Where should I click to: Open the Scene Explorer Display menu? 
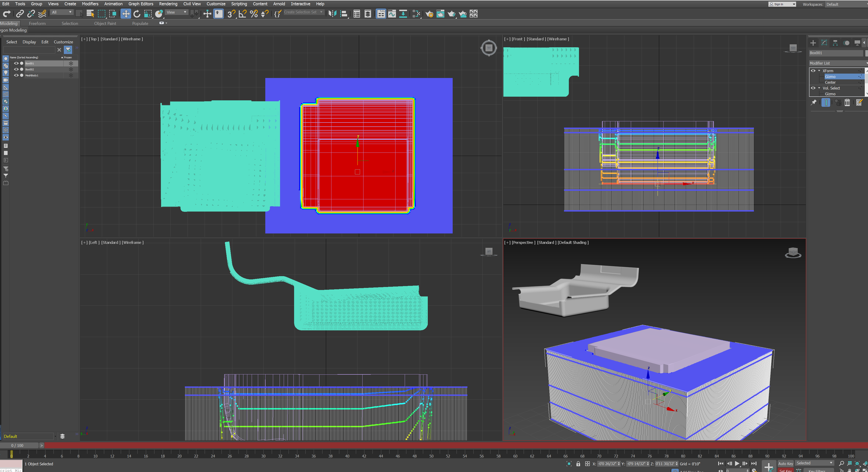(x=29, y=42)
